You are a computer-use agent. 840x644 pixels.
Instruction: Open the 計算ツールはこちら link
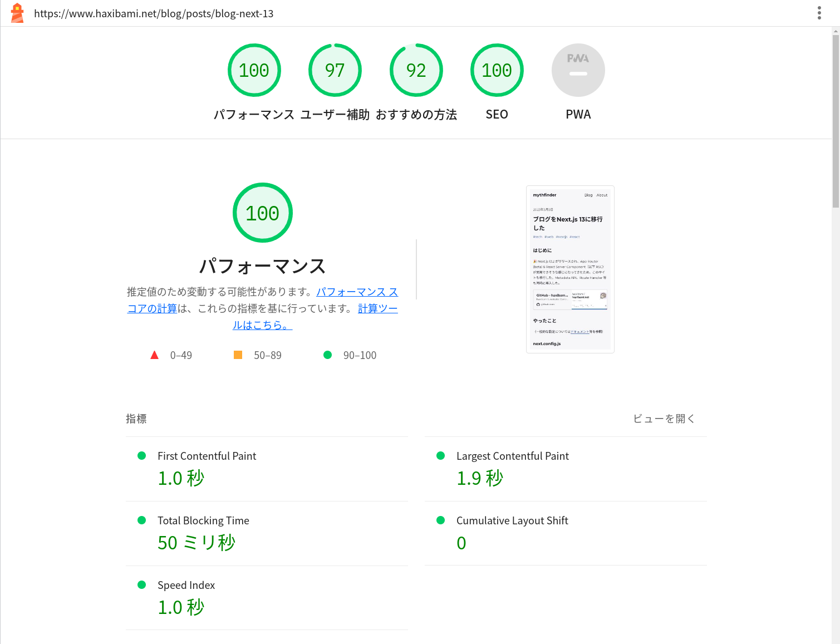pos(377,308)
